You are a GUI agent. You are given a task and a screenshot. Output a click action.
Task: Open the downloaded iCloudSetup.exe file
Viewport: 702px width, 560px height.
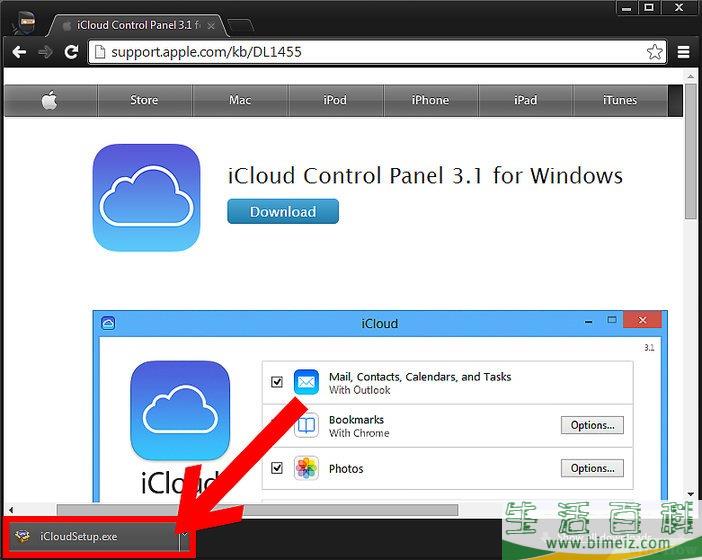click(94, 536)
